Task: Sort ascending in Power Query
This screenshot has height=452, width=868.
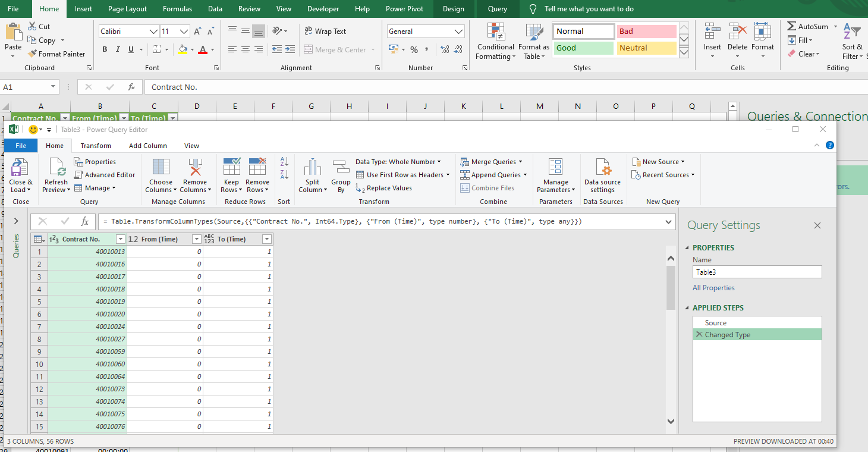Action: point(284,162)
